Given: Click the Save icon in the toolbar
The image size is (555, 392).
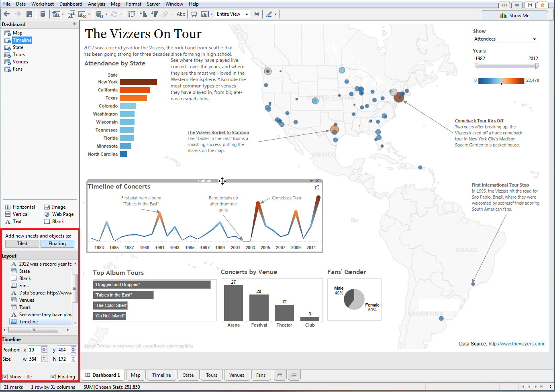Looking at the screenshot, I should click(x=29, y=14).
